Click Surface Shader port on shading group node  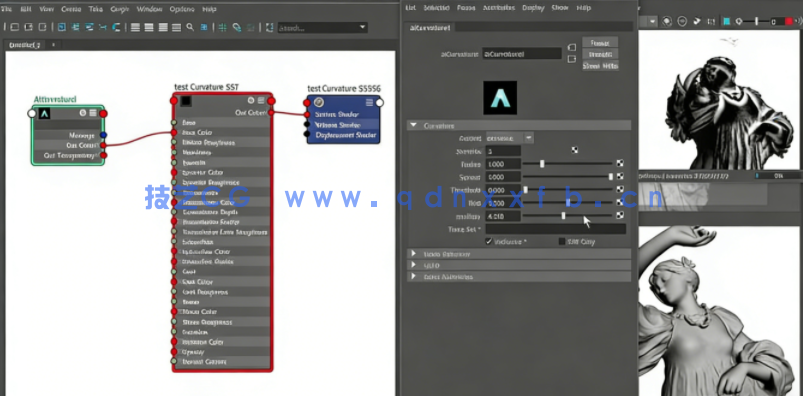pyautogui.click(x=307, y=115)
